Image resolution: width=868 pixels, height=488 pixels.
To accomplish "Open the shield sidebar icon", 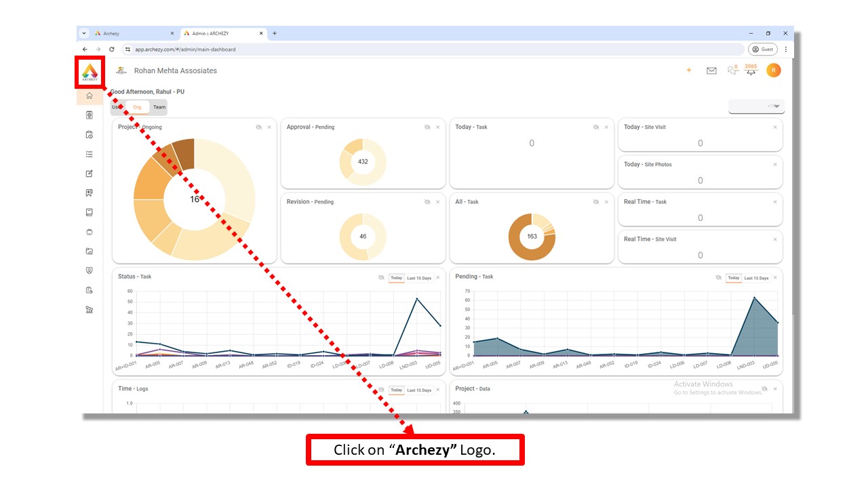I will tap(90, 270).
